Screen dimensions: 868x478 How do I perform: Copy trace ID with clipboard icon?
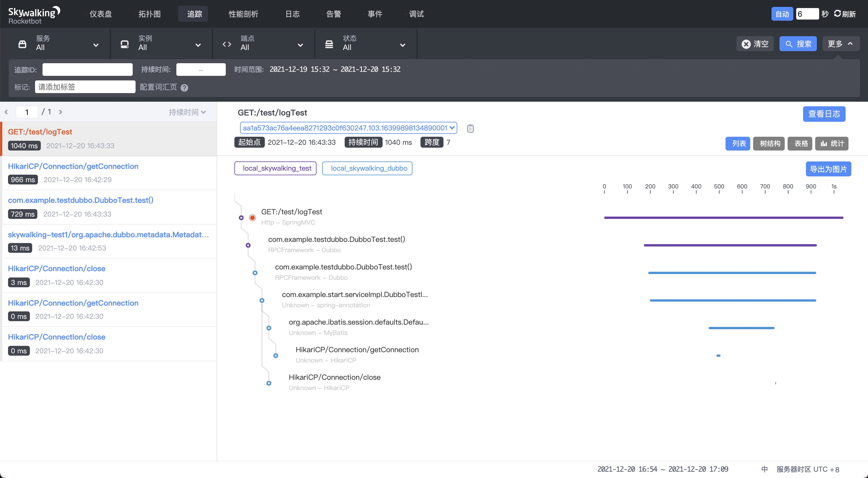click(470, 128)
